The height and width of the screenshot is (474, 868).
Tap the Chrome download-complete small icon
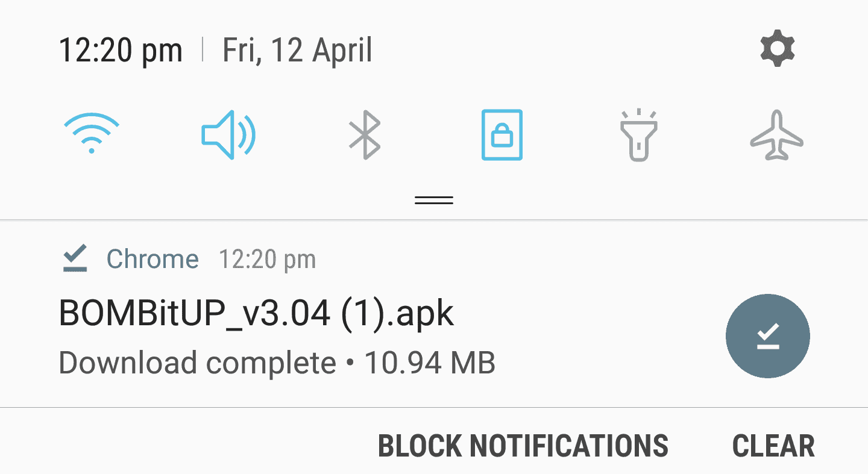(x=76, y=259)
